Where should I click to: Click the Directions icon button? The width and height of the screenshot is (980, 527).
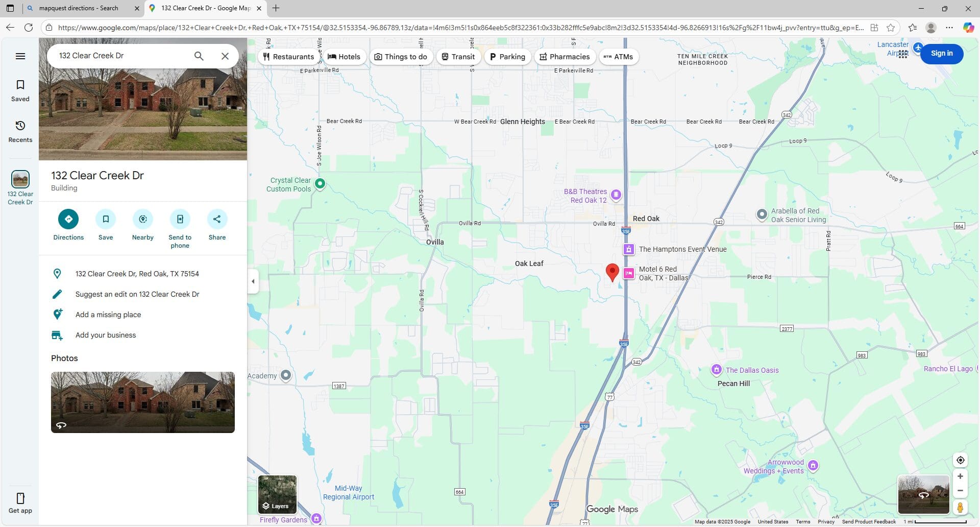click(68, 220)
